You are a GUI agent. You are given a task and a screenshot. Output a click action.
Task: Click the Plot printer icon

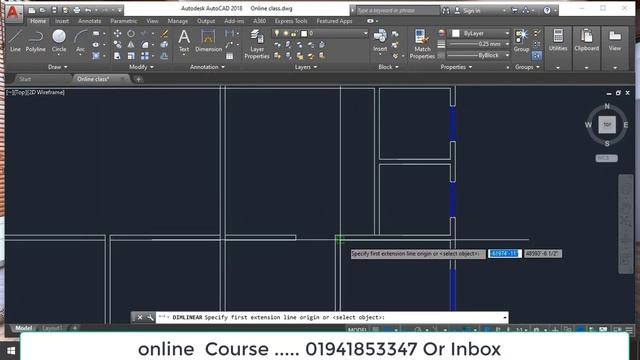tap(77, 10)
